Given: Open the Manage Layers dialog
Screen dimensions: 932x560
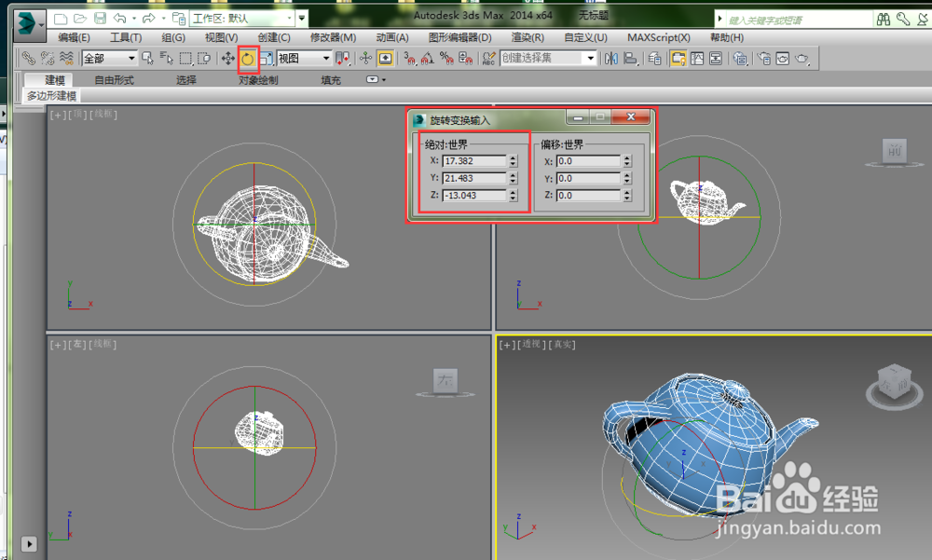Looking at the screenshot, I should click(x=654, y=59).
